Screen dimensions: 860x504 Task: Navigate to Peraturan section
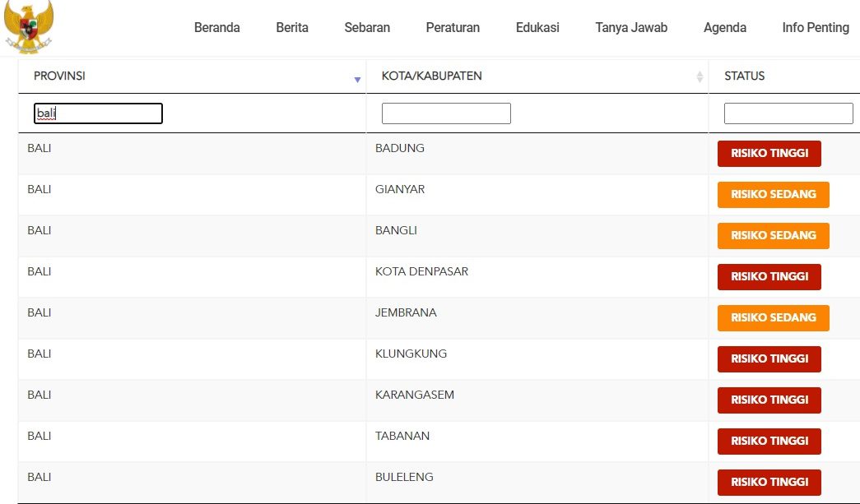coord(453,28)
